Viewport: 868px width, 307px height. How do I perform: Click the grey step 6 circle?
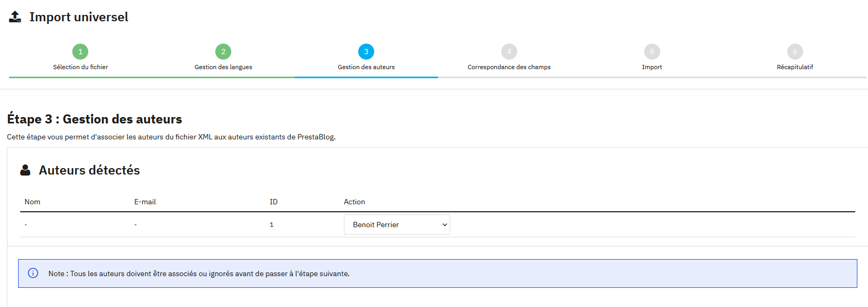[x=795, y=52]
